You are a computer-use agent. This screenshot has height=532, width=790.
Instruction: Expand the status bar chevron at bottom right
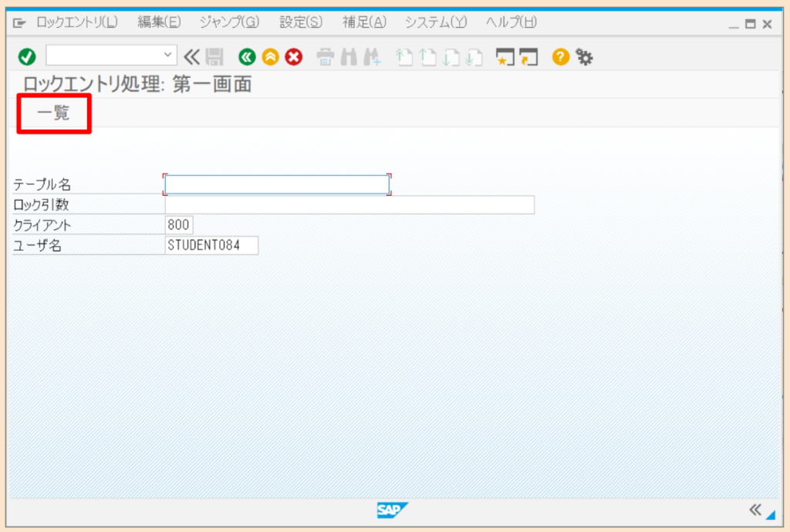(756, 510)
